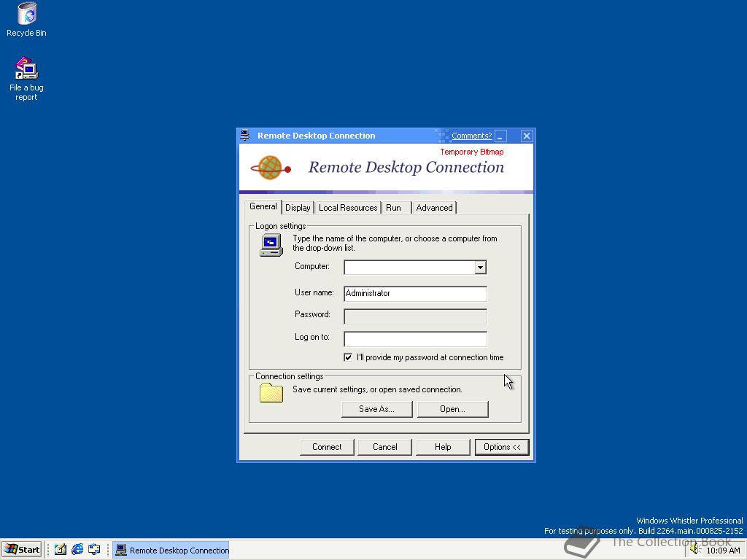This screenshot has width=747, height=560.
Task: Click the 'Temporary Bitmap' red text
Action: point(472,152)
